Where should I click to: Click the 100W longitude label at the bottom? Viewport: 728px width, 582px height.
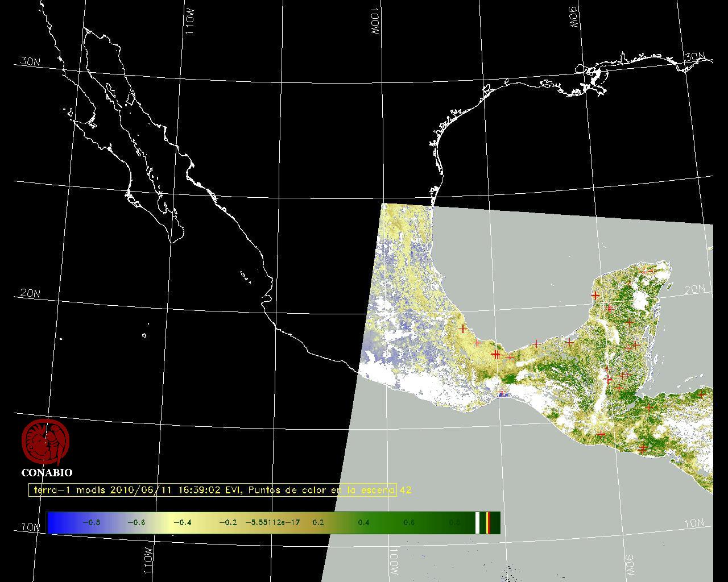tap(394, 562)
